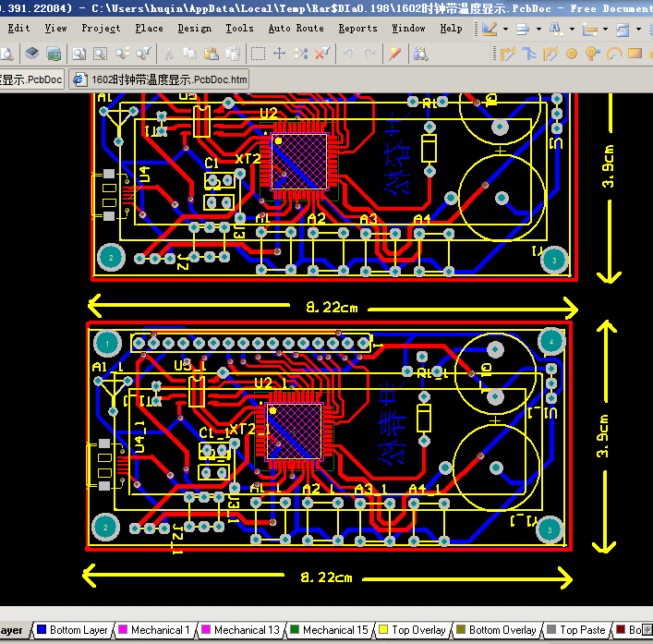Expand the Place Room dropdown arrow

[x=638, y=30]
